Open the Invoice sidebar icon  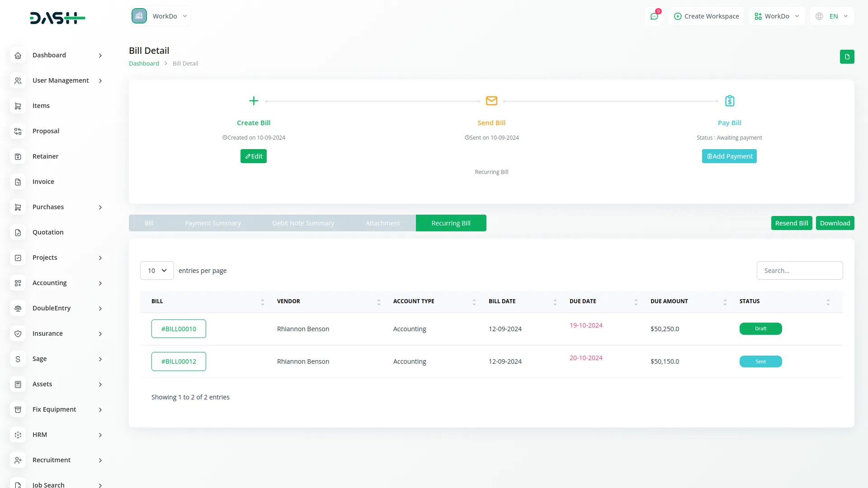click(18, 182)
